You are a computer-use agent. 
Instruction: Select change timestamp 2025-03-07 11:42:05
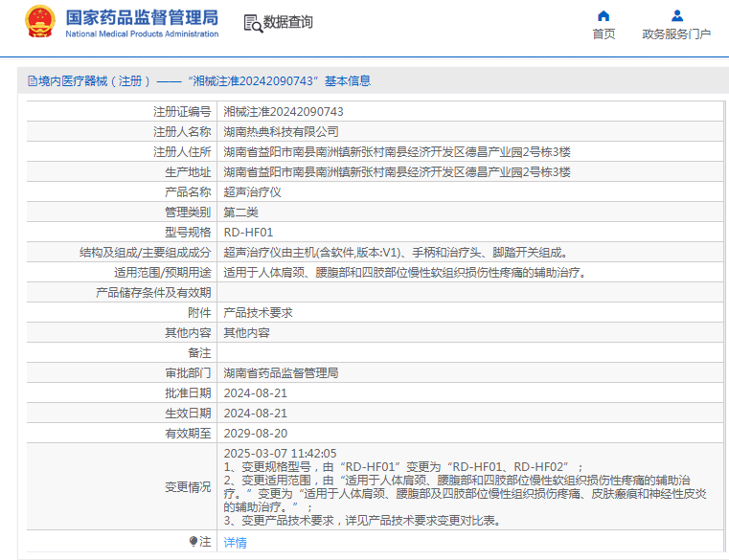(280, 453)
